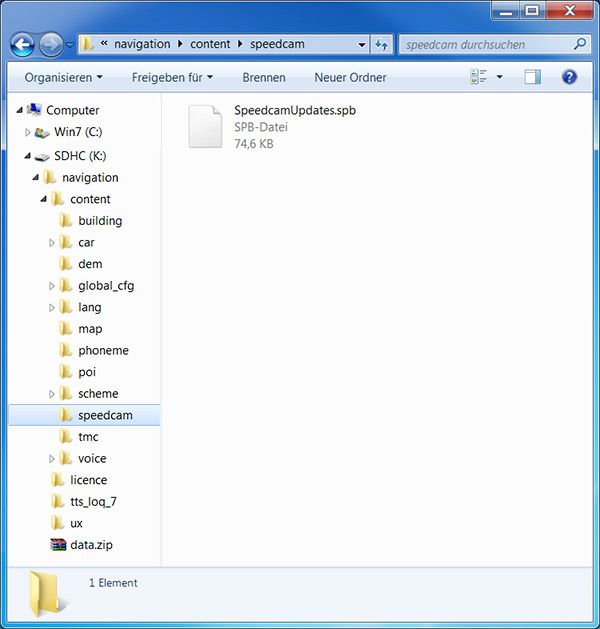
Task: Create a folder with Neuer Ordner
Action: pos(350,77)
